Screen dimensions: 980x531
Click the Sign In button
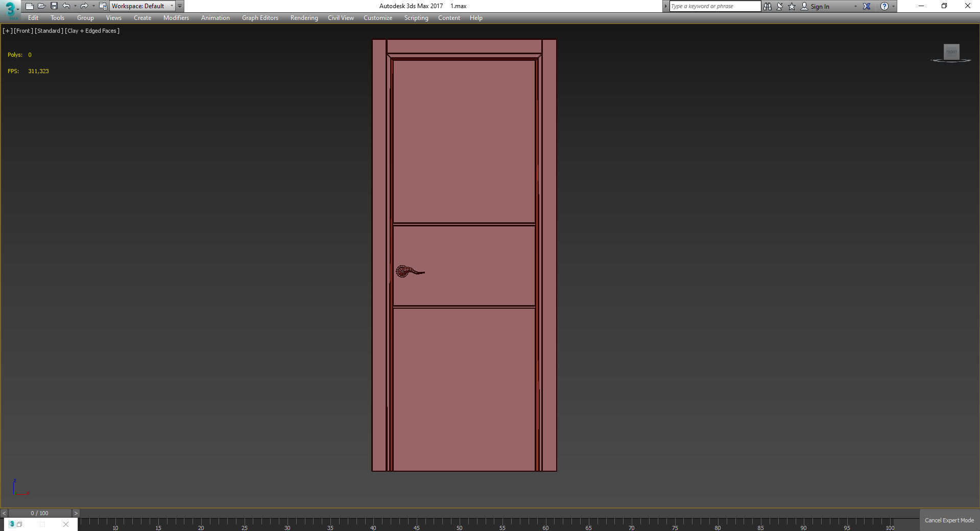point(815,6)
